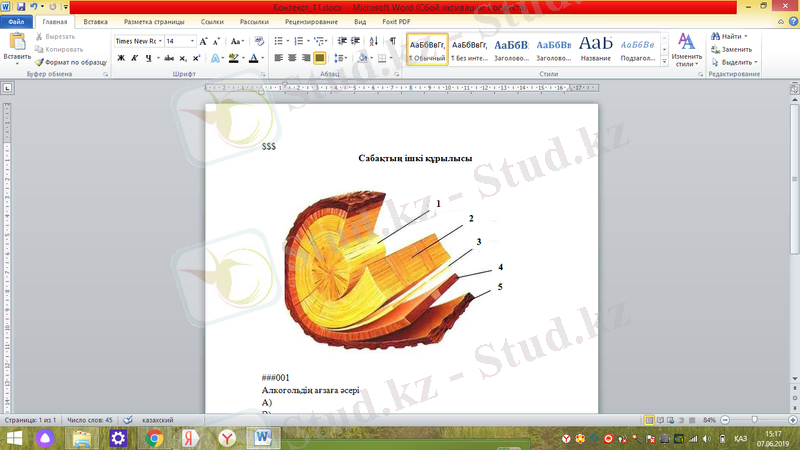Click the tab selector box beside the ruler

[7, 88]
